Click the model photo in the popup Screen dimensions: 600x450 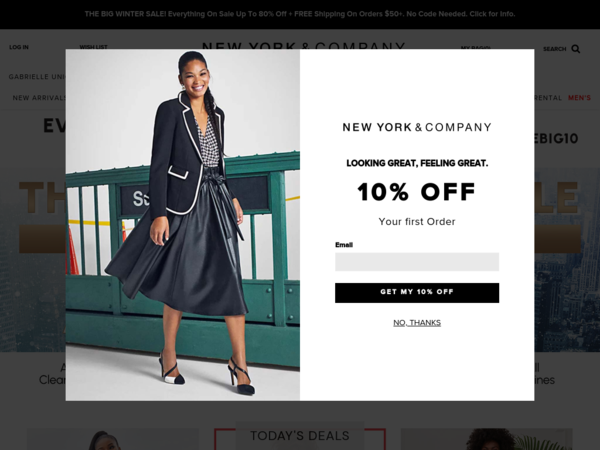click(x=183, y=225)
